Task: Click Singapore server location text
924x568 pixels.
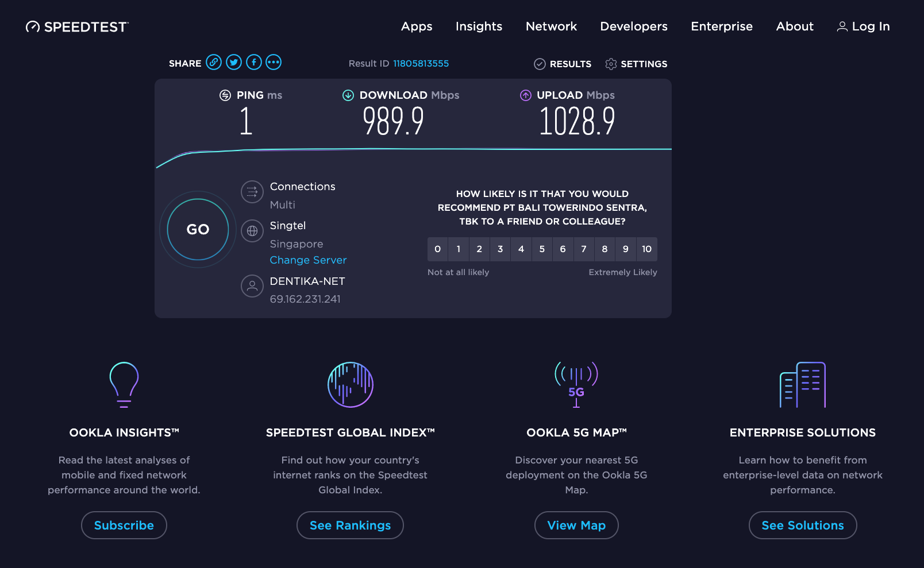Action: coord(297,244)
